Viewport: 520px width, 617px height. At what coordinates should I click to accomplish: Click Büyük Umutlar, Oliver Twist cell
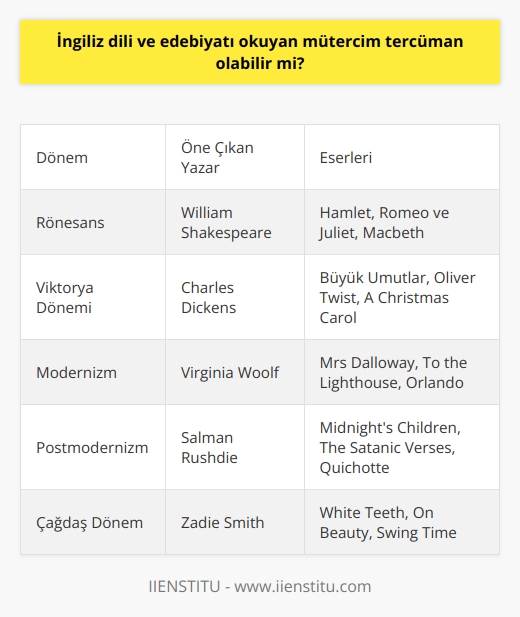(x=402, y=297)
